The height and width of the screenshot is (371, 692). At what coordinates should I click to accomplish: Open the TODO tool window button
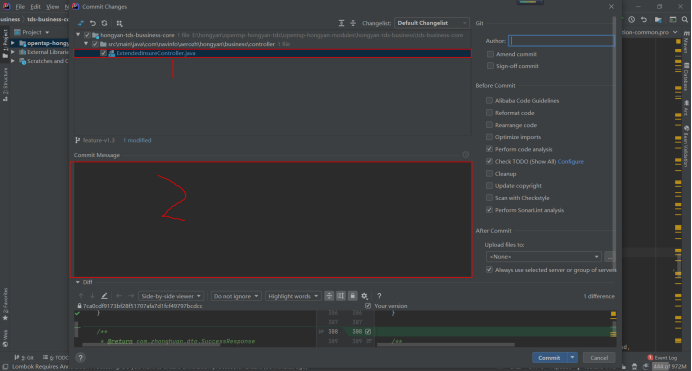tap(56, 358)
